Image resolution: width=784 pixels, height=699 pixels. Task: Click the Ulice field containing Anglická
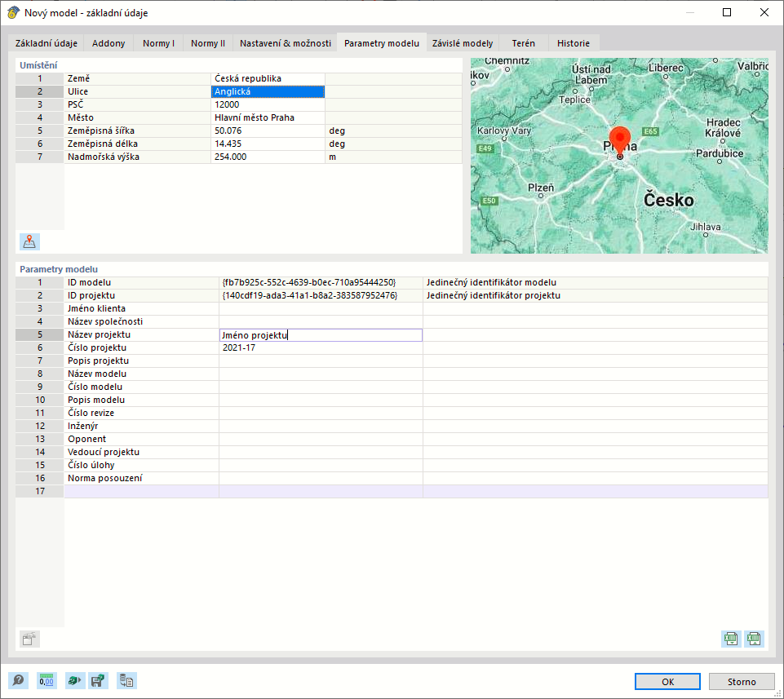pos(268,92)
